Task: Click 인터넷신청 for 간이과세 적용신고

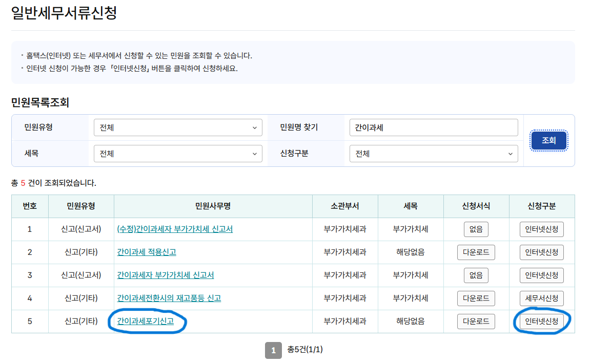Action: (x=542, y=252)
